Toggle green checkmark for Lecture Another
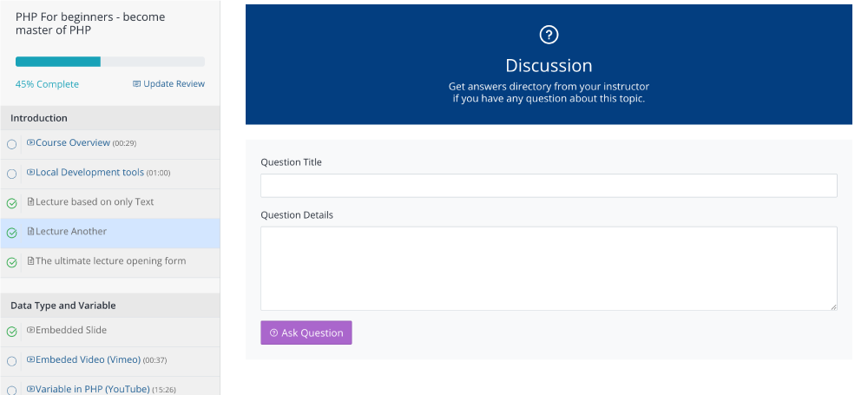 tap(11, 234)
